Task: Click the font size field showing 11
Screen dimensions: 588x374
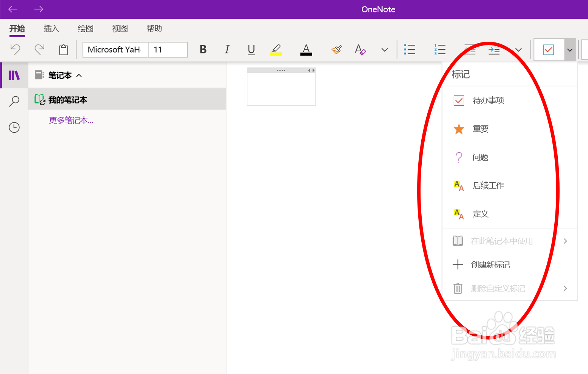Action: click(168, 50)
